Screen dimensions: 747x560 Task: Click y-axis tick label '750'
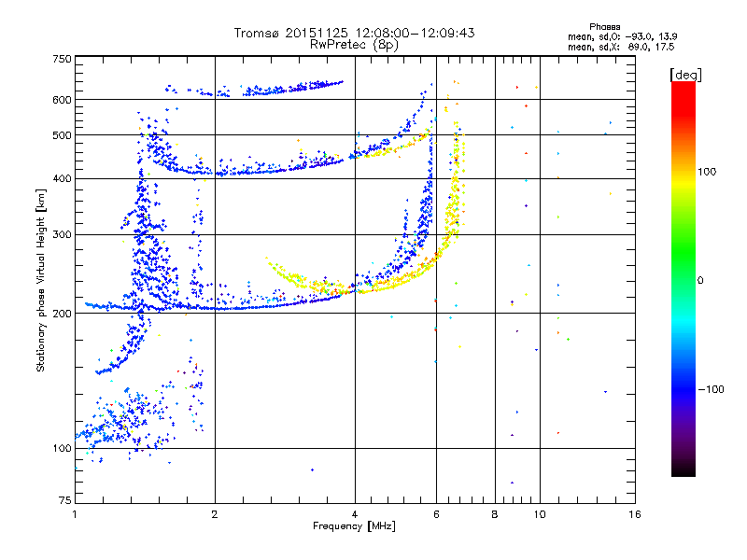62,60
